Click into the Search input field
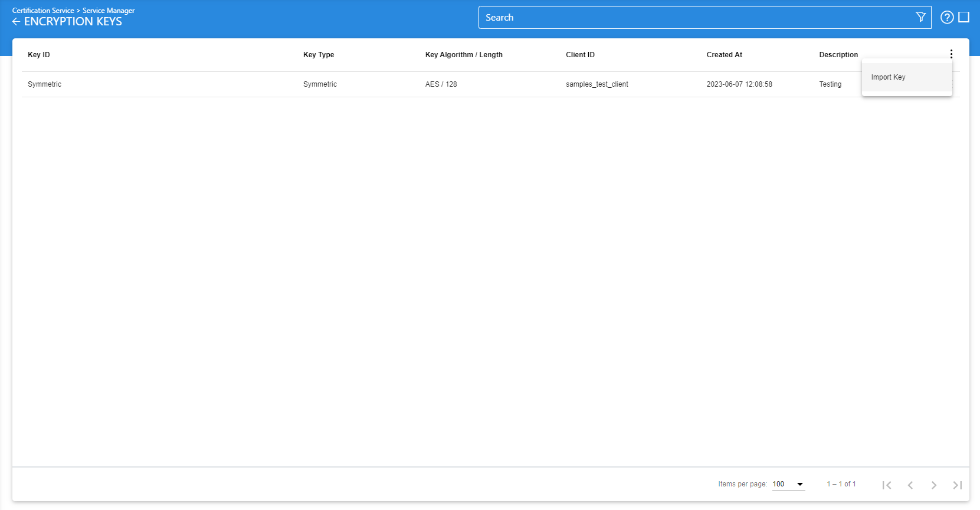The image size is (980, 510). coord(696,18)
